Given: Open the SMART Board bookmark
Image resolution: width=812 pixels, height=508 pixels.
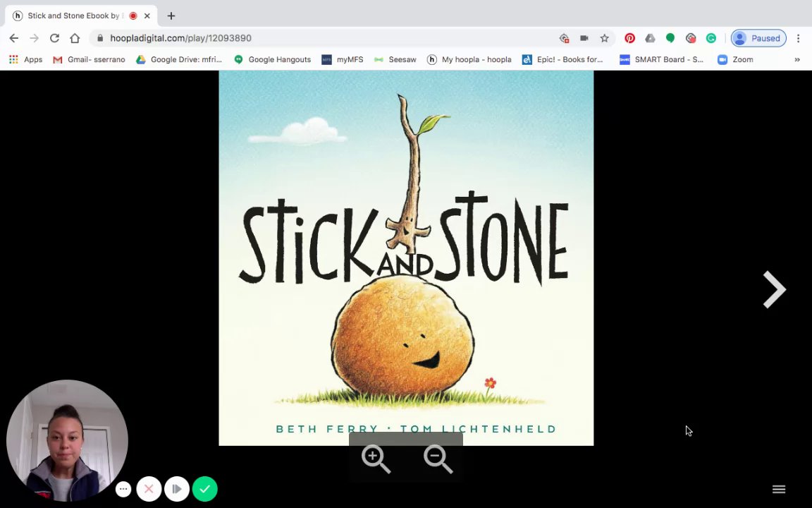Looking at the screenshot, I should click(661, 59).
